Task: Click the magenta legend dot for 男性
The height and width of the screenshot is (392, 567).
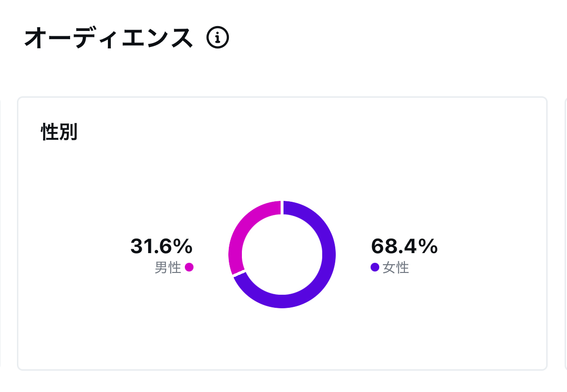Action: point(189,267)
